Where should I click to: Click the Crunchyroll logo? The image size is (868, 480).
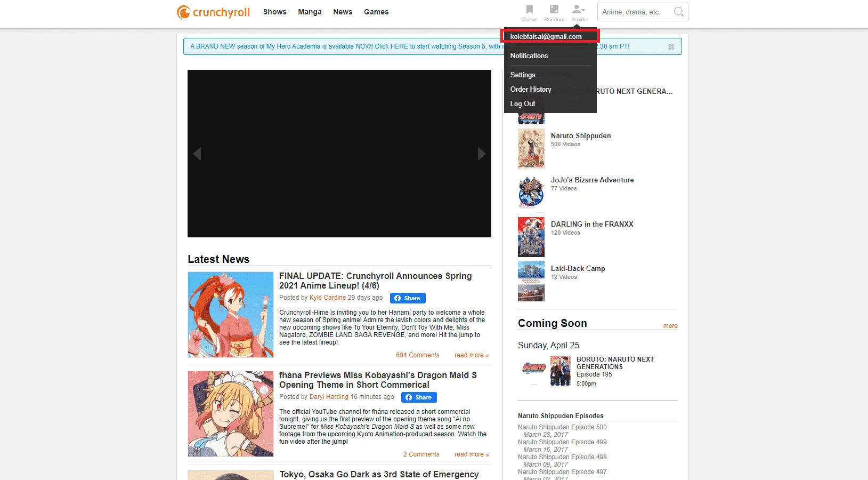(213, 12)
